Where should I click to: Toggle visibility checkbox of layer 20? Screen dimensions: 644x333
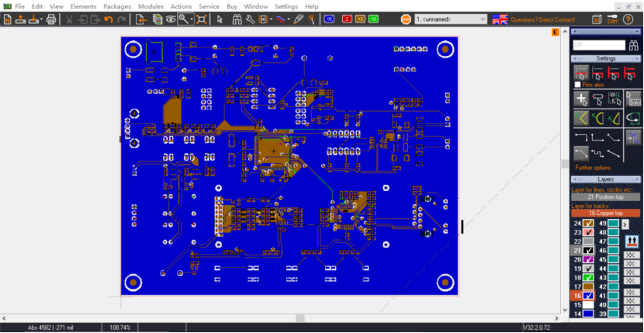[589, 259]
